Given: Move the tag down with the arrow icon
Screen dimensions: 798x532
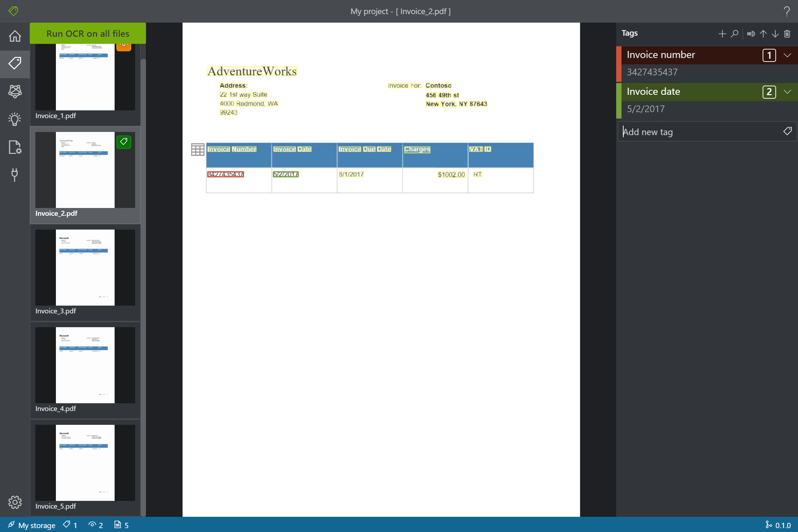Looking at the screenshot, I should tap(775, 34).
